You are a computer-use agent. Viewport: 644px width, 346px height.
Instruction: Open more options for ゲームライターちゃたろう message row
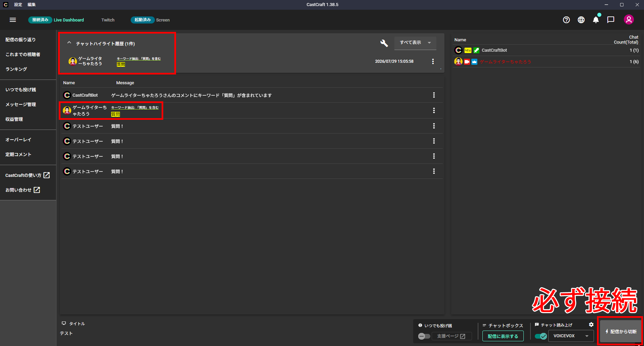(434, 110)
